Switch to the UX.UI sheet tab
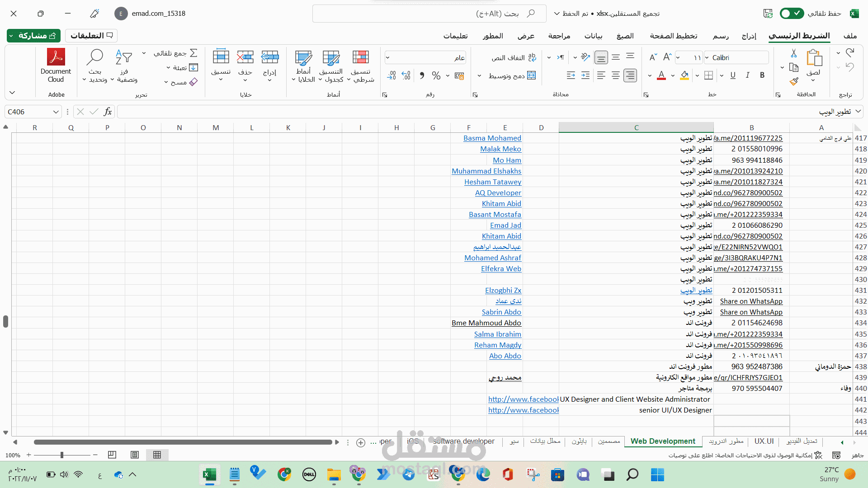The image size is (868, 488). 764,441
